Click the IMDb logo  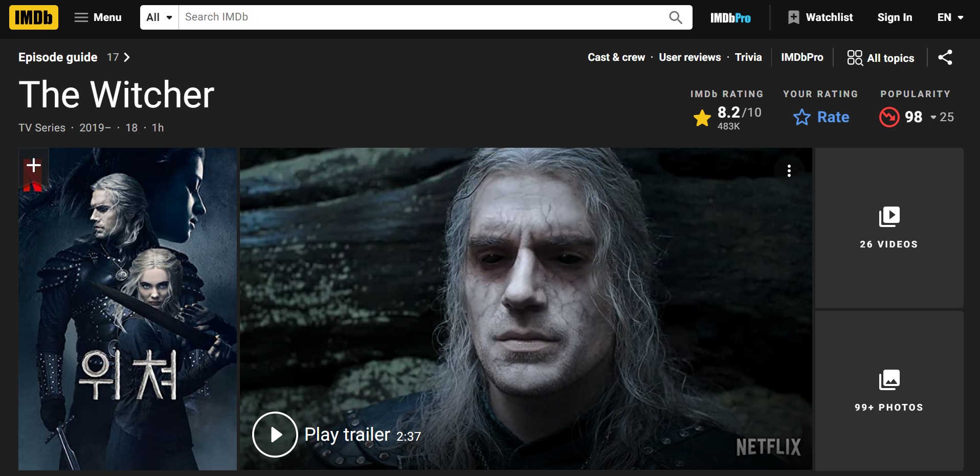click(x=34, y=17)
